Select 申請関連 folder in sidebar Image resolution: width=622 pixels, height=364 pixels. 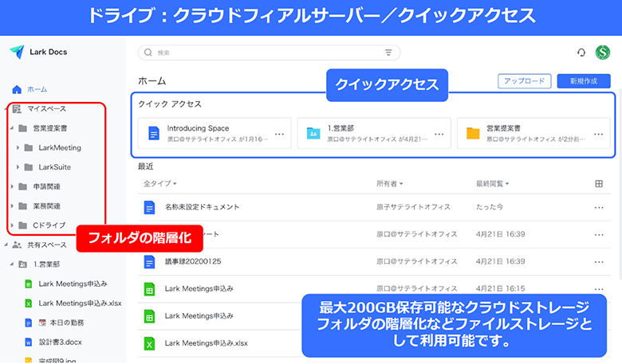point(47,186)
